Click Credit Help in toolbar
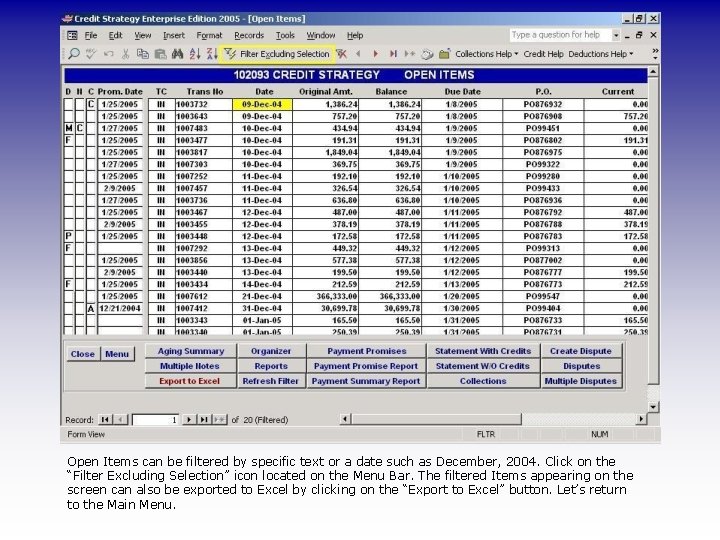The image size is (720, 540). (x=543, y=54)
